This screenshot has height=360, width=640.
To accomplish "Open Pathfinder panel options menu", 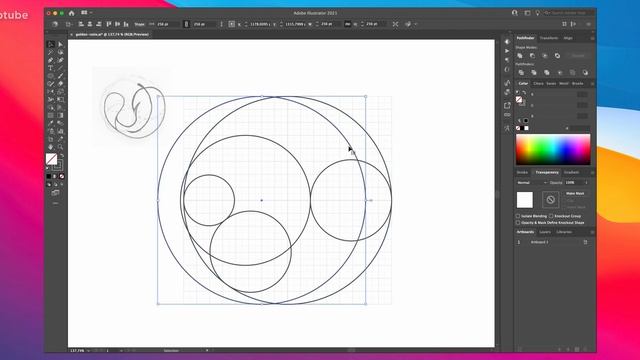I will [x=592, y=38].
